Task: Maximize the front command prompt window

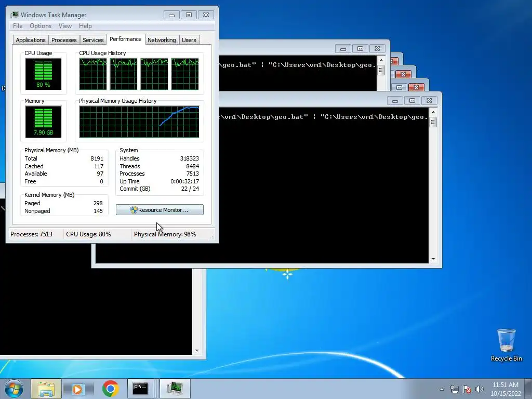Action: point(412,101)
